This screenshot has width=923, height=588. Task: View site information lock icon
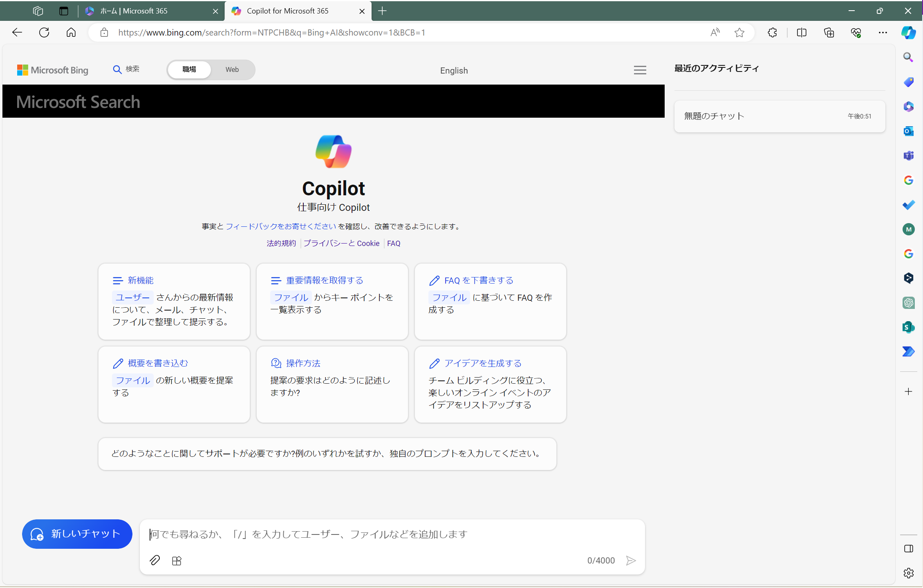click(x=104, y=33)
